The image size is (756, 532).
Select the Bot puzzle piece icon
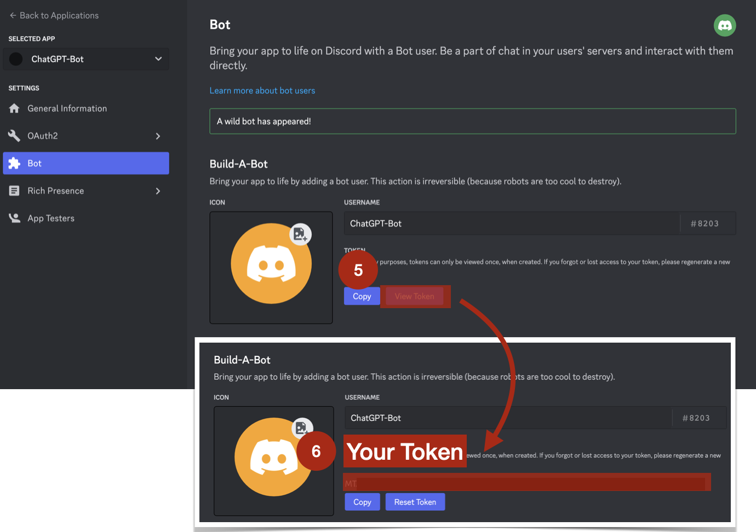pos(14,163)
